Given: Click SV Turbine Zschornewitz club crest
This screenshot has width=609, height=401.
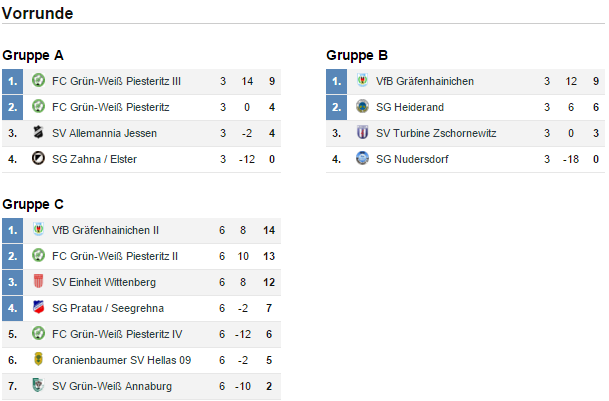Looking at the screenshot, I should [x=362, y=133].
